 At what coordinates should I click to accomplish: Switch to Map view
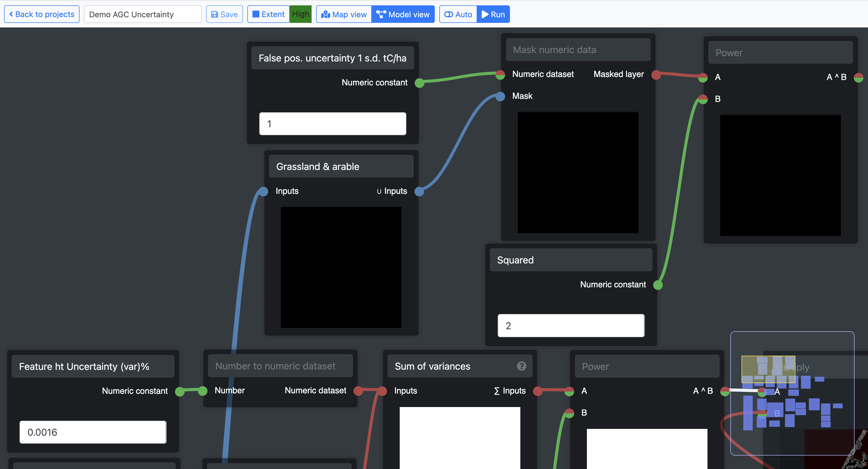(344, 14)
